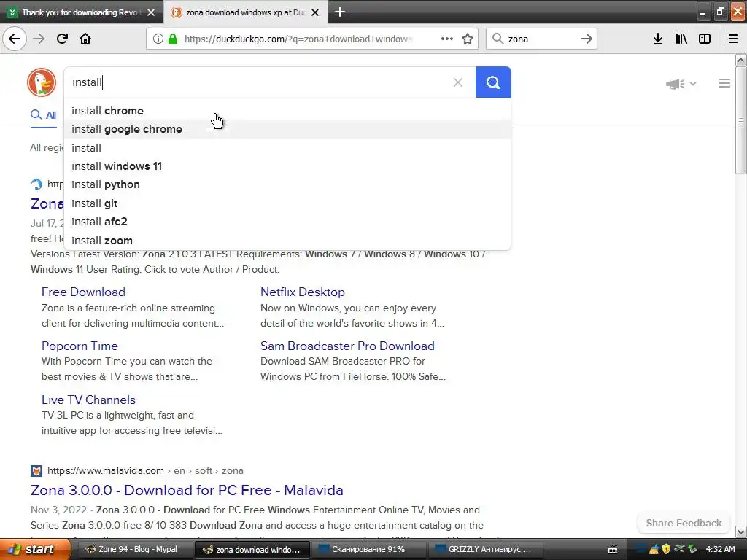Choose suggestion install git
This screenshot has height=560, width=747.
tap(287, 203)
